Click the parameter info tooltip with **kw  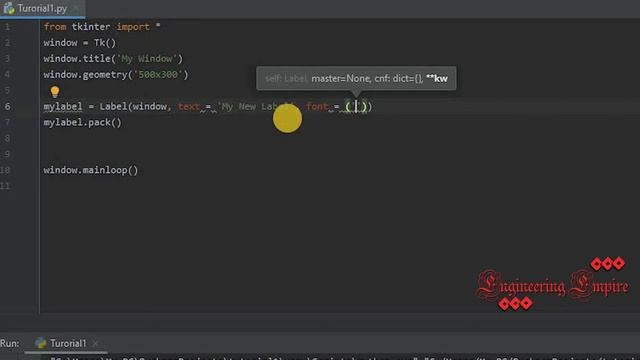(x=356, y=78)
